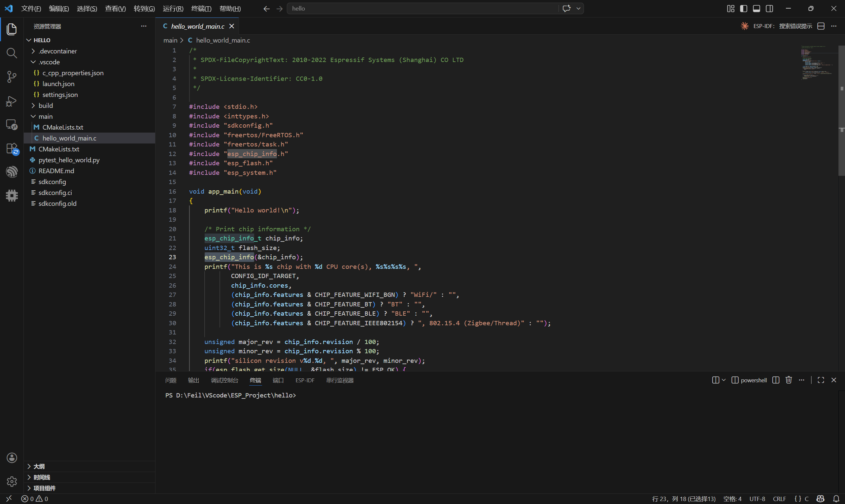Toggle secondary side bar visibility
The width and height of the screenshot is (845, 504).
(x=769, y=9)
